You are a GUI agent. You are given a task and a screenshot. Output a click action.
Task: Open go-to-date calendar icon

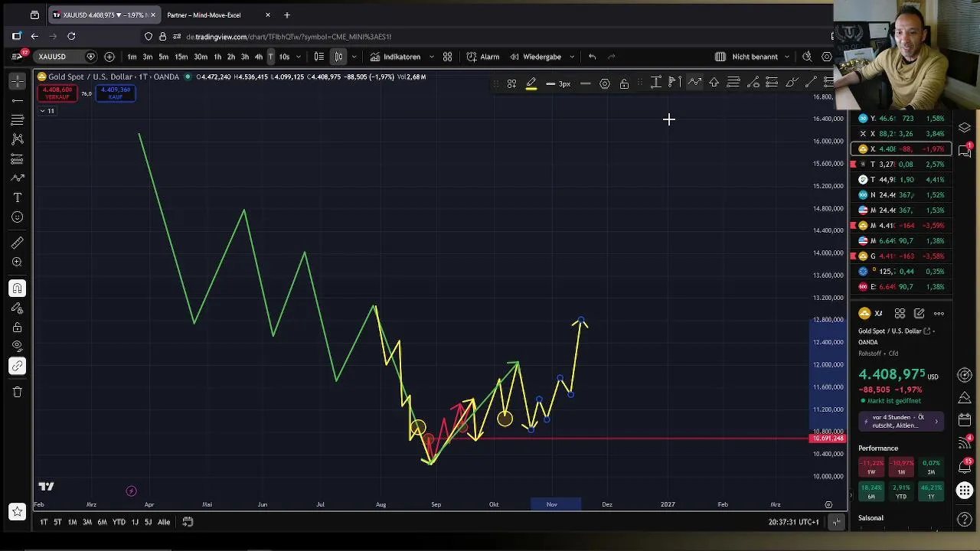tap(188, 522)
